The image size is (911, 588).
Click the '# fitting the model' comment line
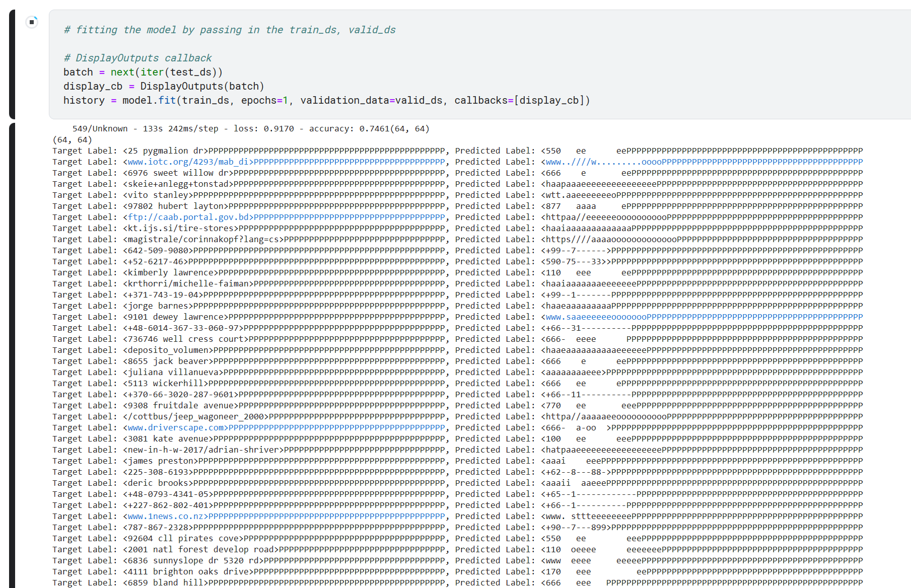(x=229, y=30)
